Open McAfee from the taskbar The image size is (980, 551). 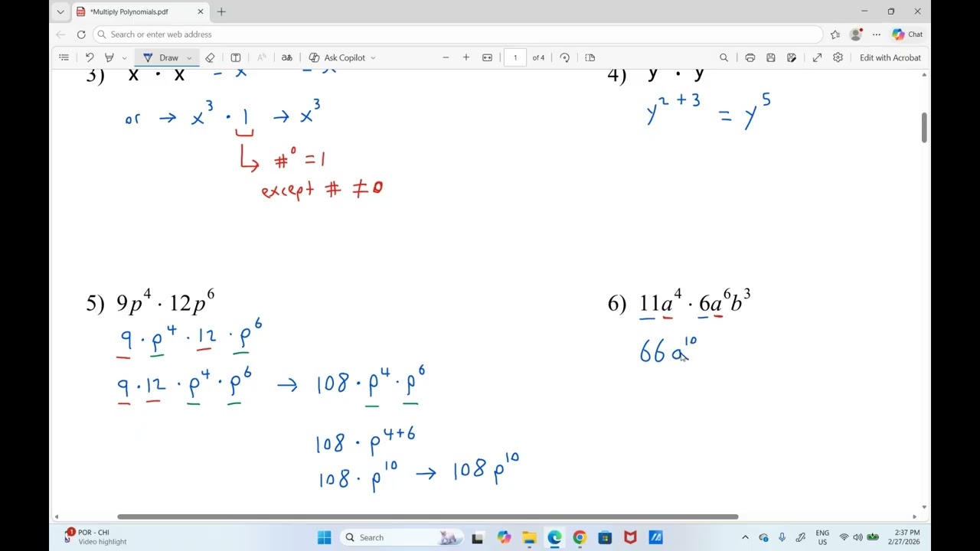[x=630, y=537]
